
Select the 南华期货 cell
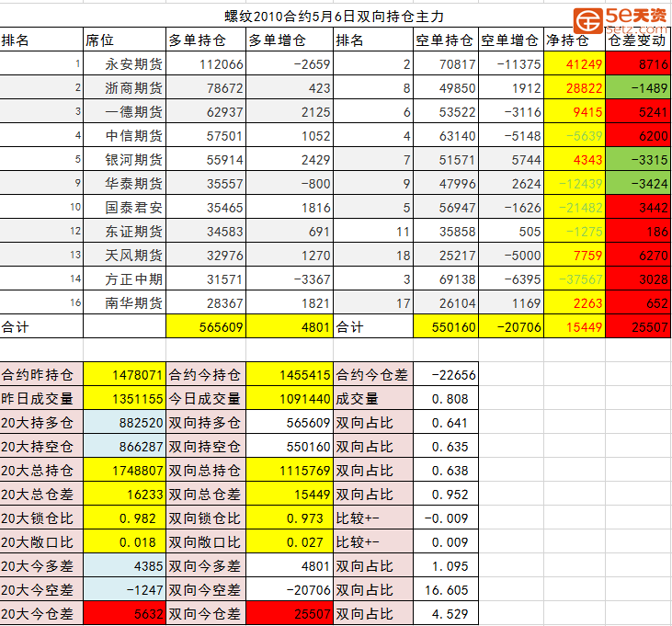124,303
